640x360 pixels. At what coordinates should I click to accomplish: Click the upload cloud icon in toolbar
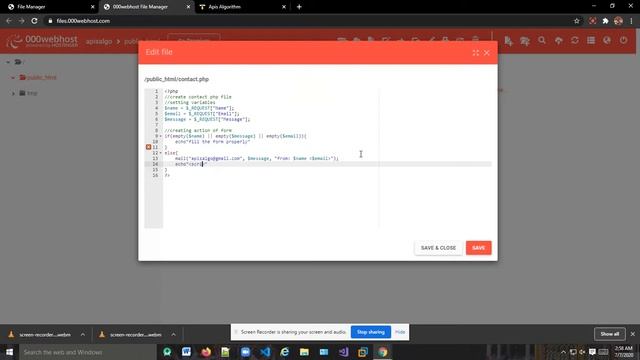558,40
